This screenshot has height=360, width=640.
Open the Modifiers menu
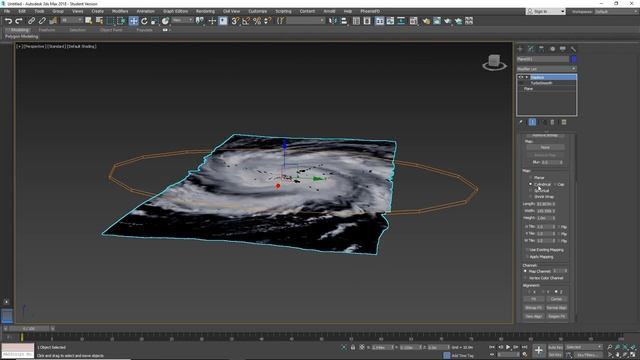pyautogui.click(x=120, y=11)
